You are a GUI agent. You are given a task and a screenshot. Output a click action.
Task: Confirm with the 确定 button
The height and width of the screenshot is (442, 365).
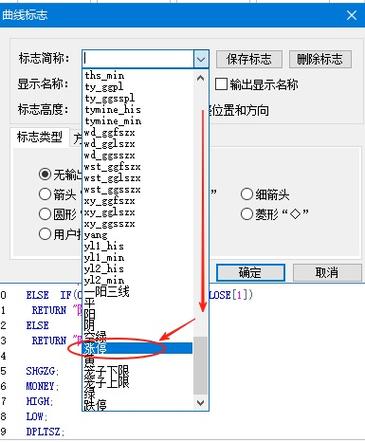(250, 273)
